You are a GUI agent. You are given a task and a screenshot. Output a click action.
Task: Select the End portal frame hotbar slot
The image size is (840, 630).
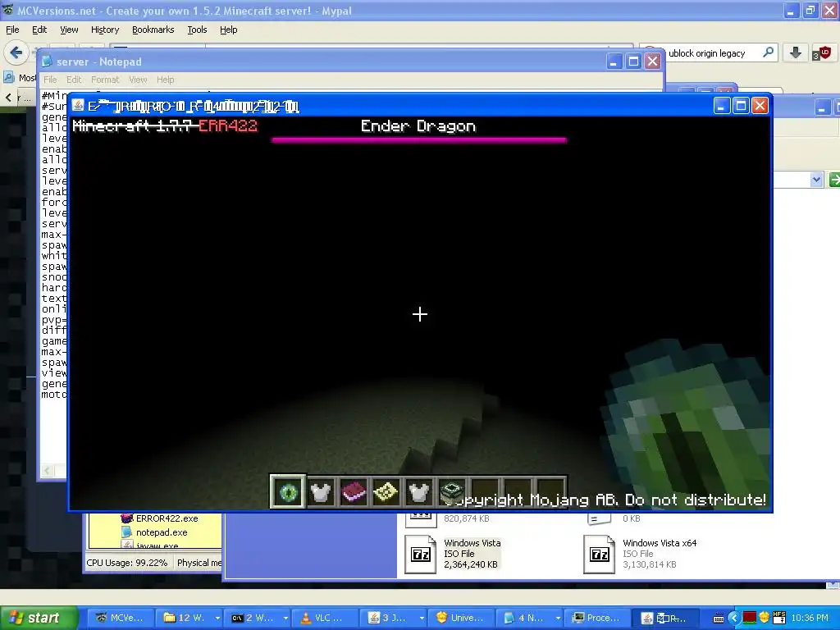(x=451, y=491)
